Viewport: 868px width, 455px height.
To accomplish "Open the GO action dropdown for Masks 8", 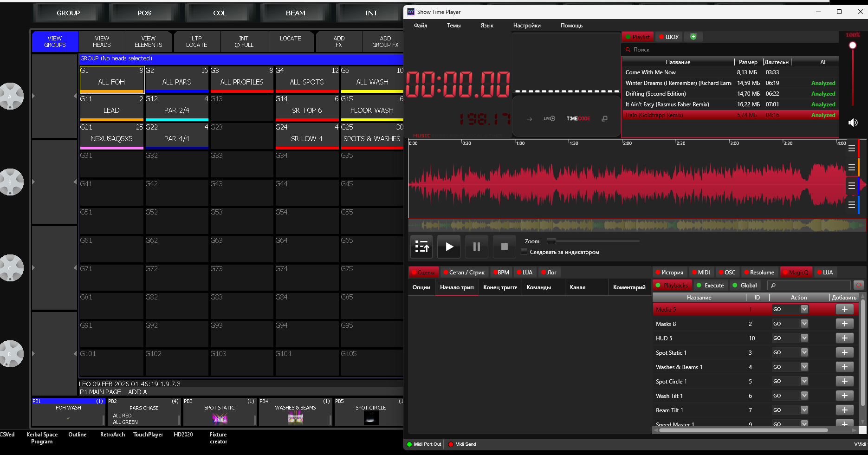I will click(804, 324).
